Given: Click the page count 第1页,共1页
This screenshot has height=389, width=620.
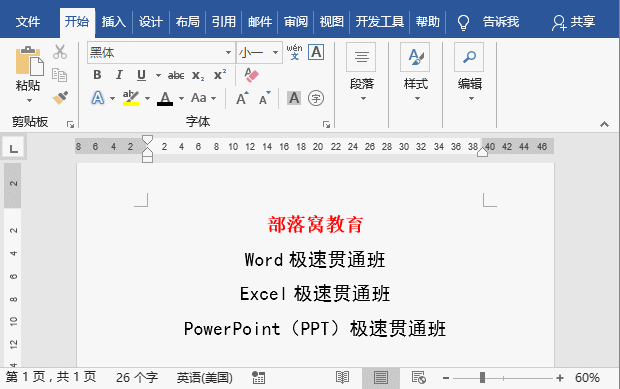Looking at the screenshot, I should tap(51, 378).
